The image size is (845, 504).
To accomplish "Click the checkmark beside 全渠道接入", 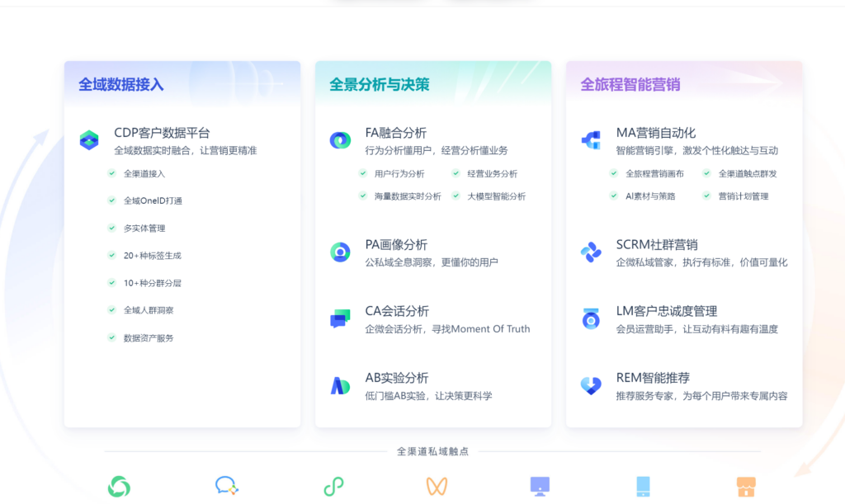I will [x=111, y=173].
